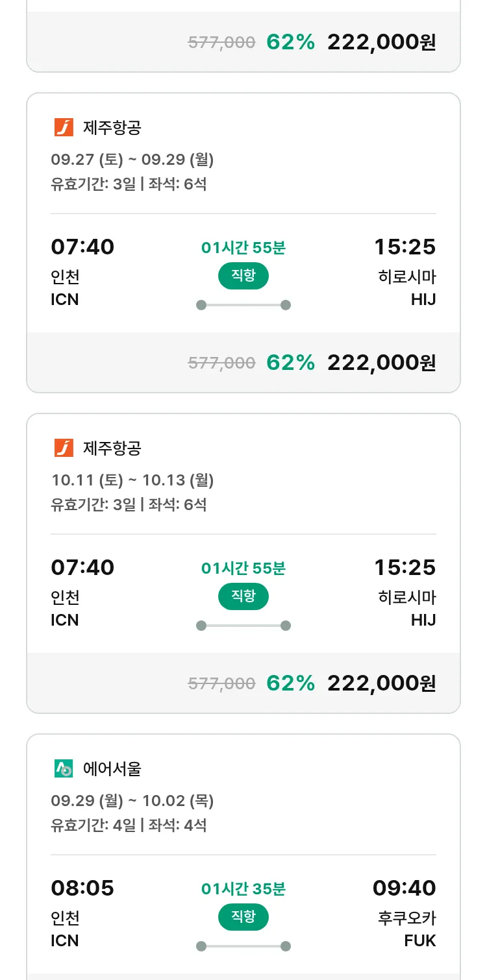Tap the 직항 badge on the Air Seoul flight
Screen dimensions: 487x980
pyautogui.click(x=243, y=917)
